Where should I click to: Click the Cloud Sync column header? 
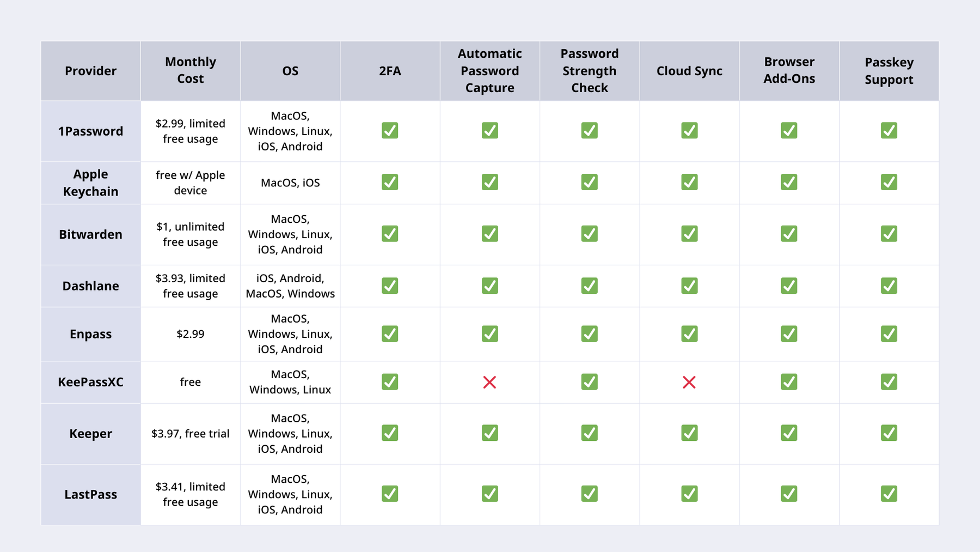689,71
